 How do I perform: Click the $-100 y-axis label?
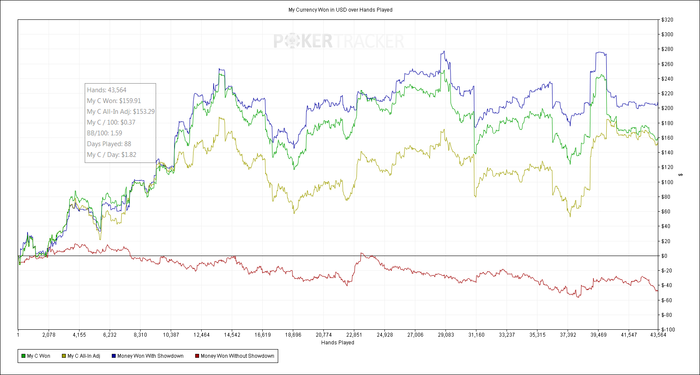click(x=668, y=329)
